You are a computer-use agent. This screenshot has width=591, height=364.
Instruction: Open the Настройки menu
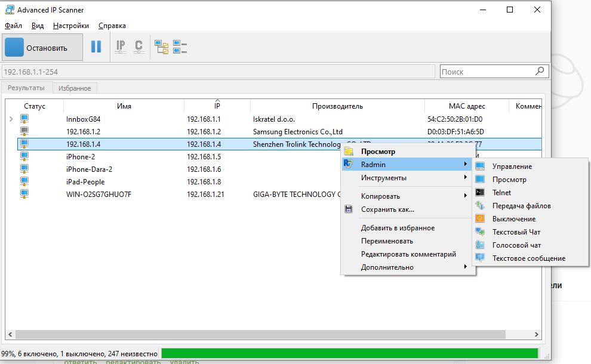point(70,26)
